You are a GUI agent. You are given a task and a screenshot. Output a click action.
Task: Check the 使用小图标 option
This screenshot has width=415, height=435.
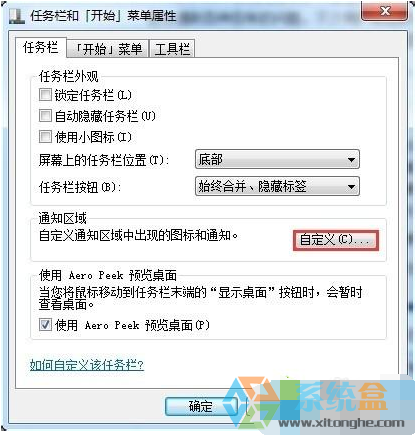tap(45, 136)
